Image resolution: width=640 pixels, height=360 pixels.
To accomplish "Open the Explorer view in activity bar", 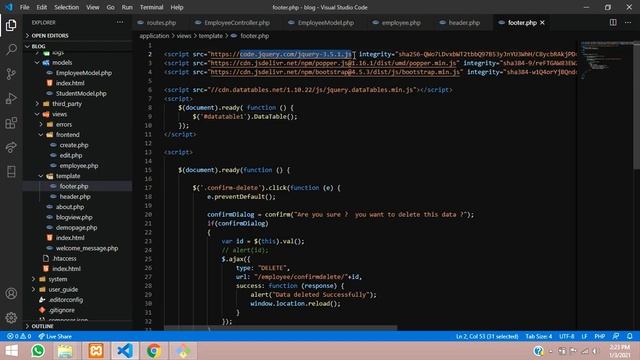I will pos(11,25).
